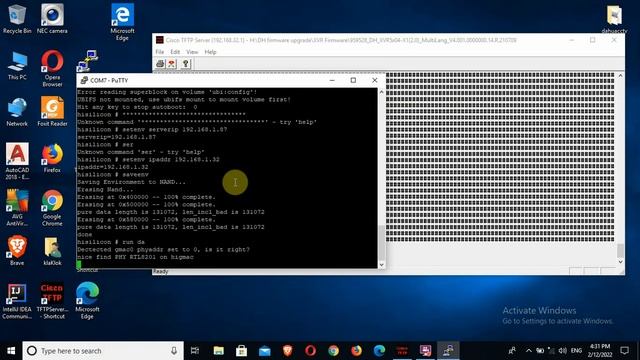Open the Windows Start menu
640x360 pixels.
click(x=11, y=351)
